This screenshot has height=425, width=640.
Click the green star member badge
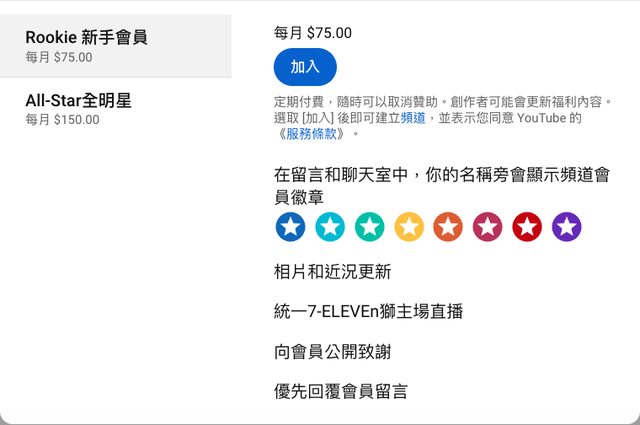[x=369, y=227]
